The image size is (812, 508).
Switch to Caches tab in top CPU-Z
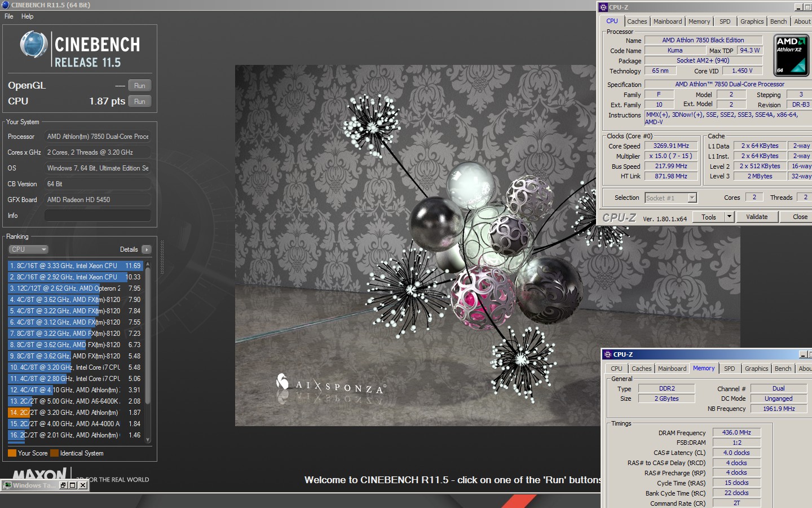point(637,21)
